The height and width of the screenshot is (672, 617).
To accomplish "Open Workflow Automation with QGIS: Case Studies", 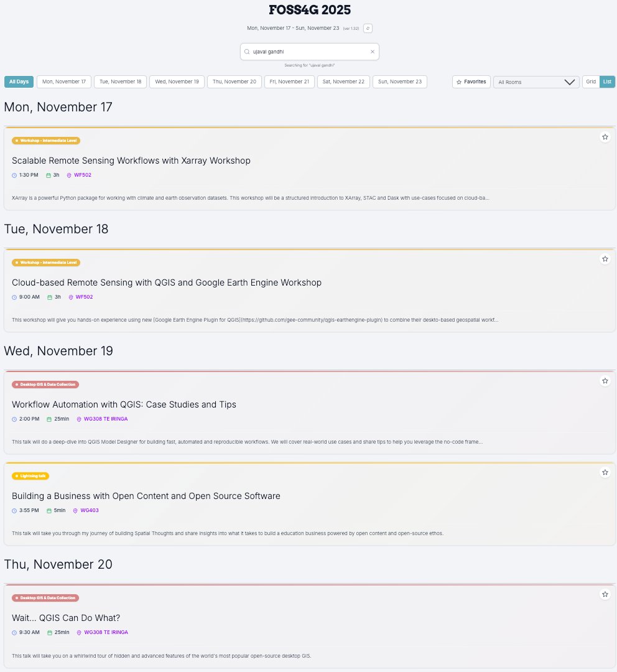I will click(x=124, y=404).
